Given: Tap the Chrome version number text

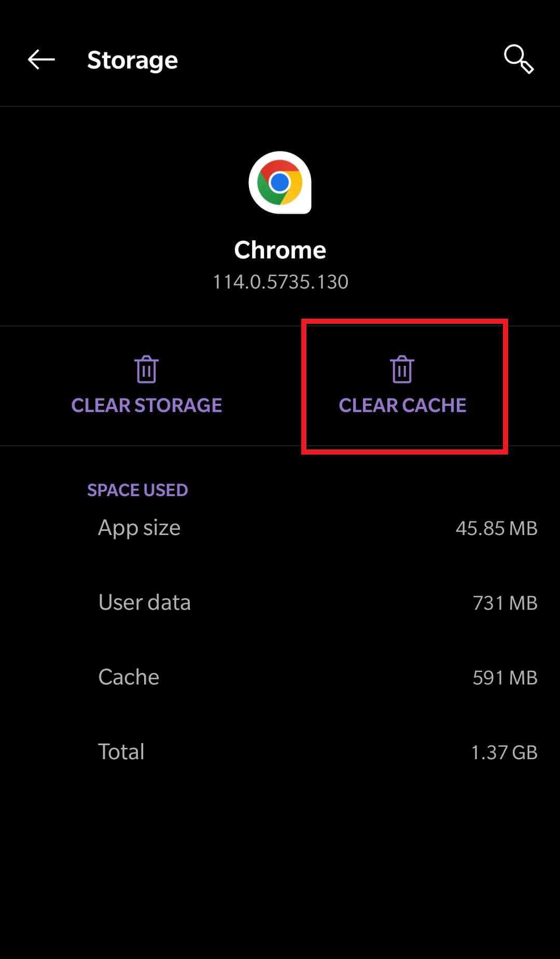Looking at the screenshot, I should tap(280, 281).
